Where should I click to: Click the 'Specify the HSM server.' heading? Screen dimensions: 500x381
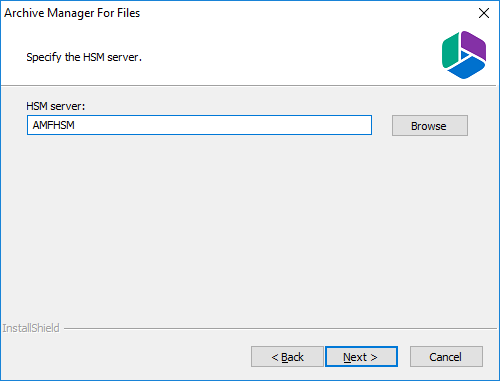coord(84,57)
